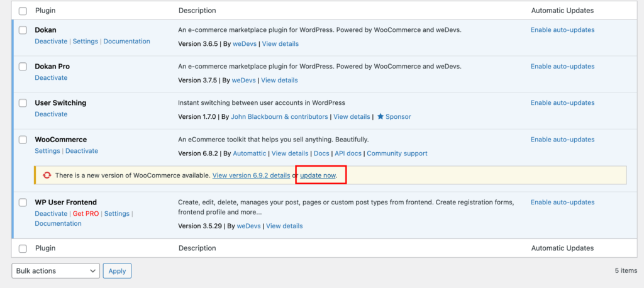Click the Apply button
This screenshot has width=644, height=288.
coord(117,271)
